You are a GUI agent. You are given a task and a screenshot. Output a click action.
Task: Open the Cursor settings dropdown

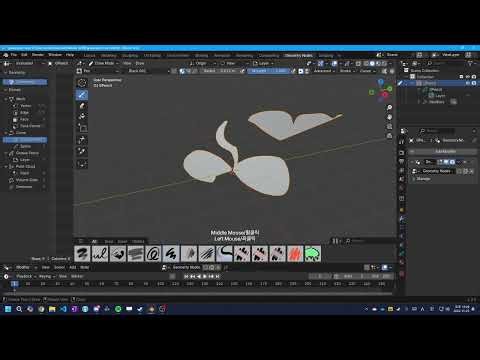[x=367, y=71]
